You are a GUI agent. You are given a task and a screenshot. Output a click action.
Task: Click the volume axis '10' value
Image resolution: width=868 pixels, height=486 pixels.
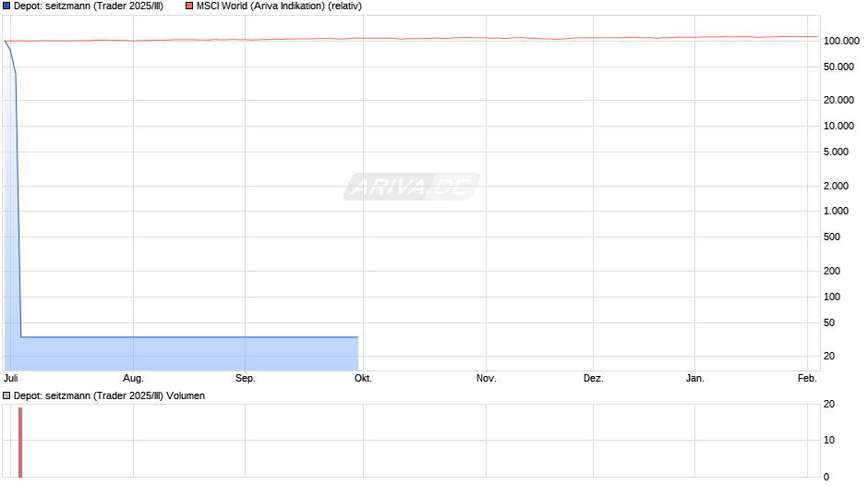coord(829,440)
